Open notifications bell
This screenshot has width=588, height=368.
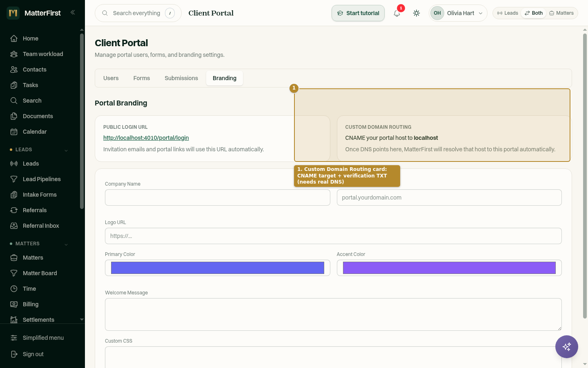397,13
